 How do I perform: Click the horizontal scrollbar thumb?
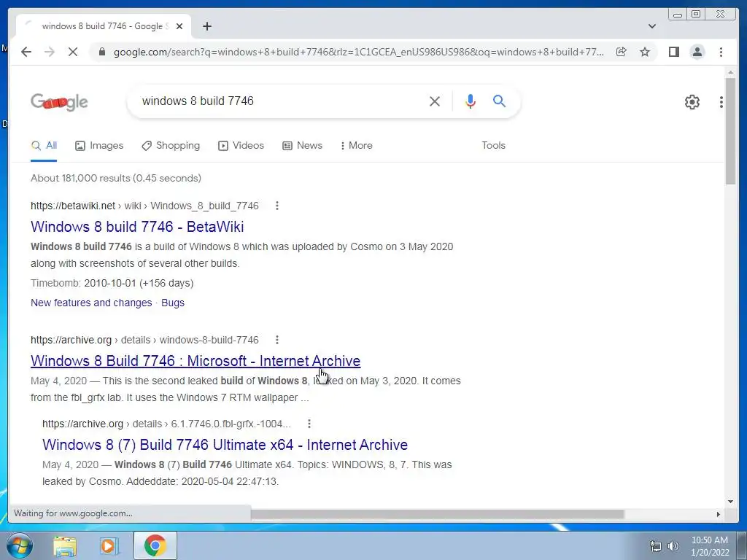click(x=437, y=514)
